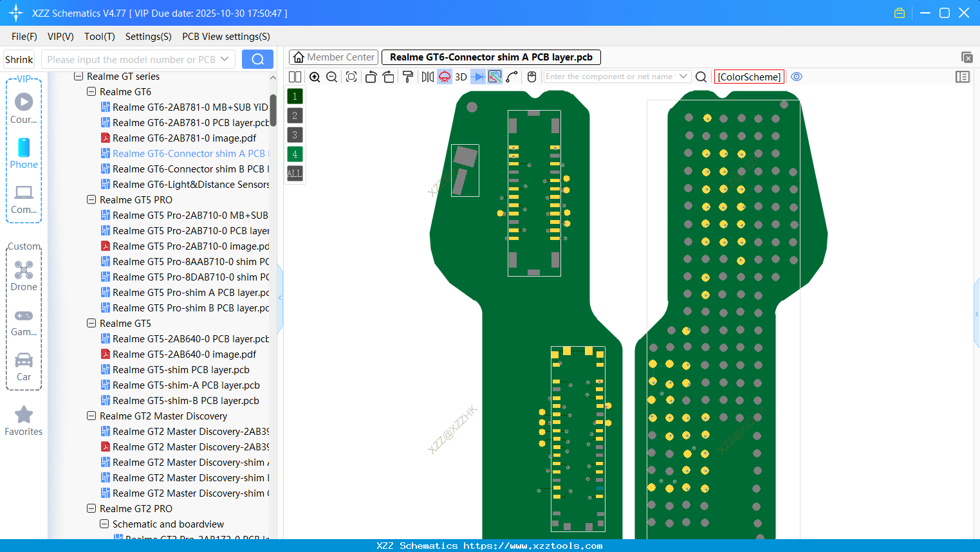Image resolution: width=980 pixels, height=552 pixels.
Task: Open the component or net name dropdown
Action: [x=683, y=77]
